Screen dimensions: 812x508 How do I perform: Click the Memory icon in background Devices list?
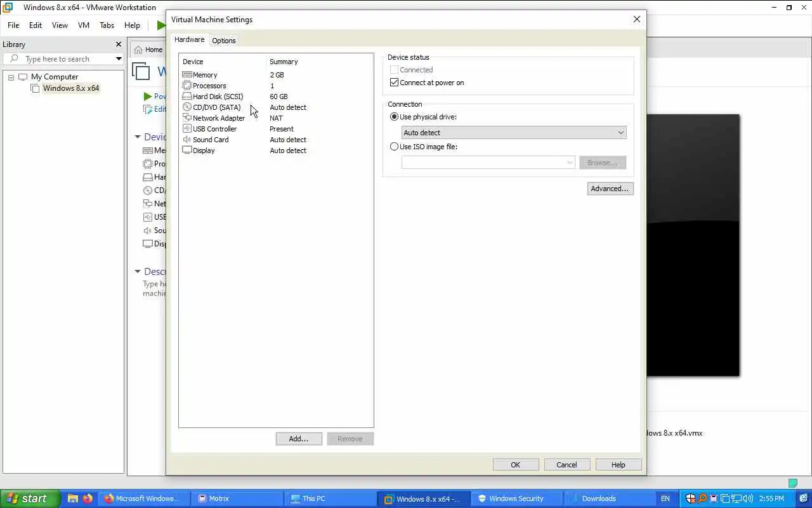tap(148, 150)
